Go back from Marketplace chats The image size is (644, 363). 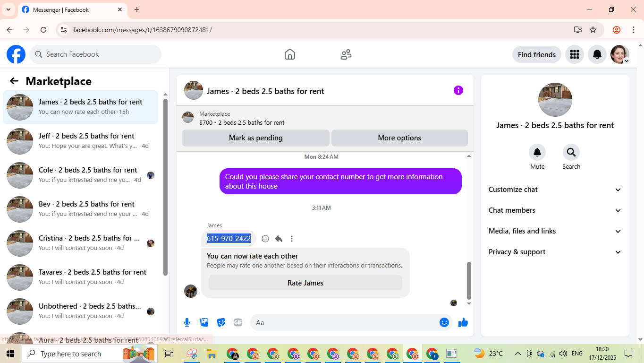tap(14, 81)
